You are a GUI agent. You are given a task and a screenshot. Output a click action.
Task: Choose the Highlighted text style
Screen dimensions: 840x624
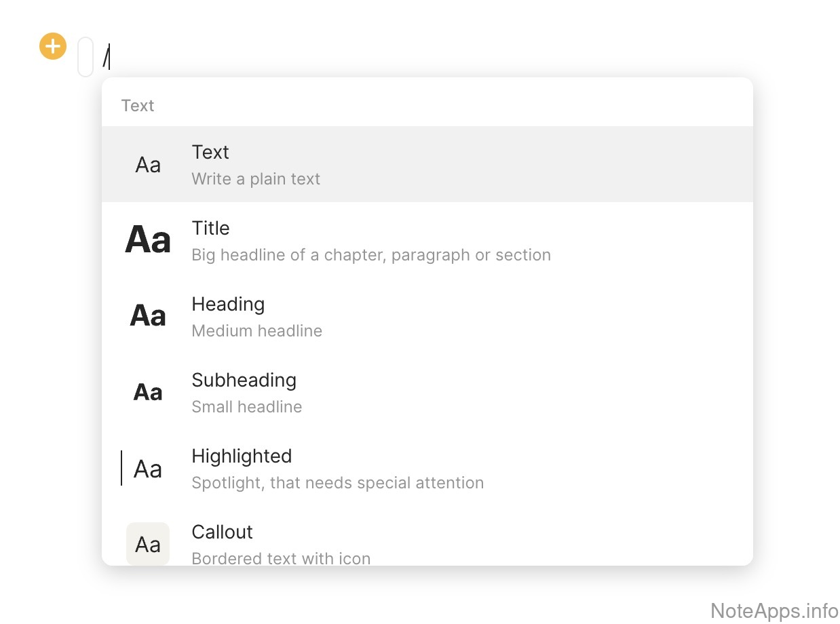(x=242, y=456)
